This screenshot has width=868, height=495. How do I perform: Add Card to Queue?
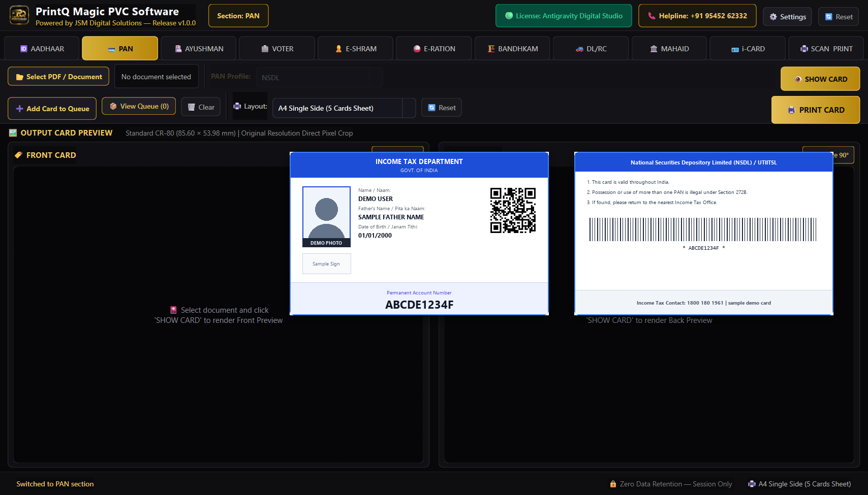pos(52,109)
